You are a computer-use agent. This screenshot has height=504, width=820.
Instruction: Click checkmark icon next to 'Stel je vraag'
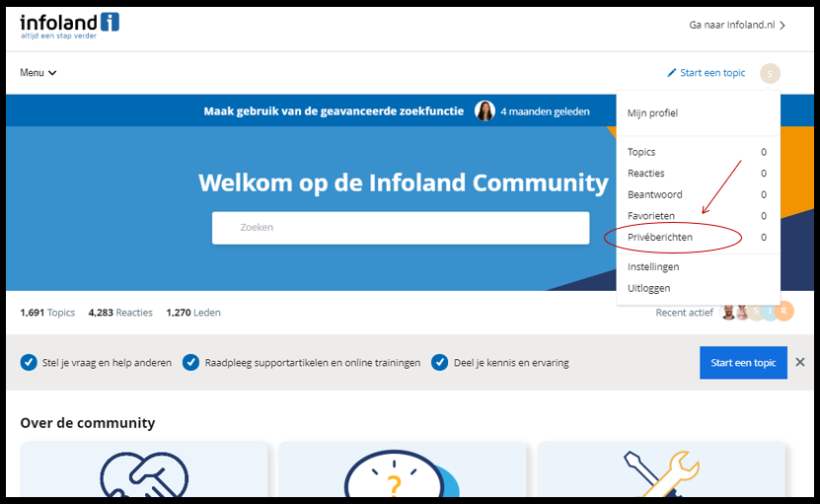(x=29, y=362)
